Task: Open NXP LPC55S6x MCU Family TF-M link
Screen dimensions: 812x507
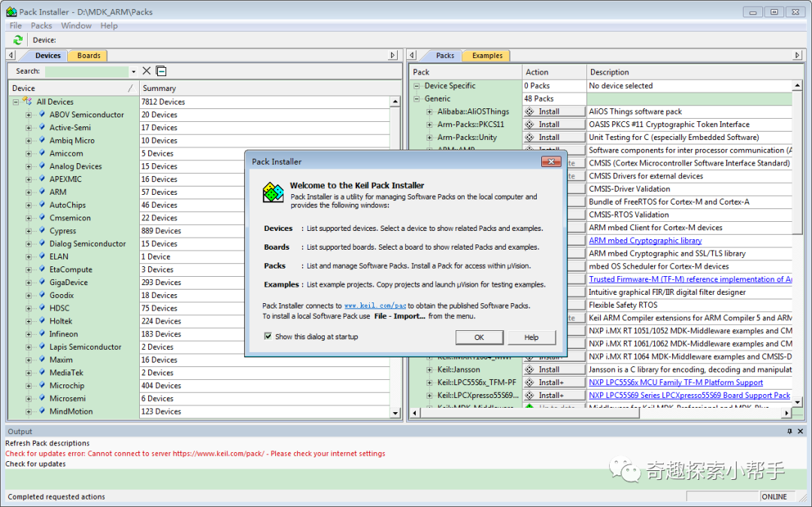Action: click(676, 382)
